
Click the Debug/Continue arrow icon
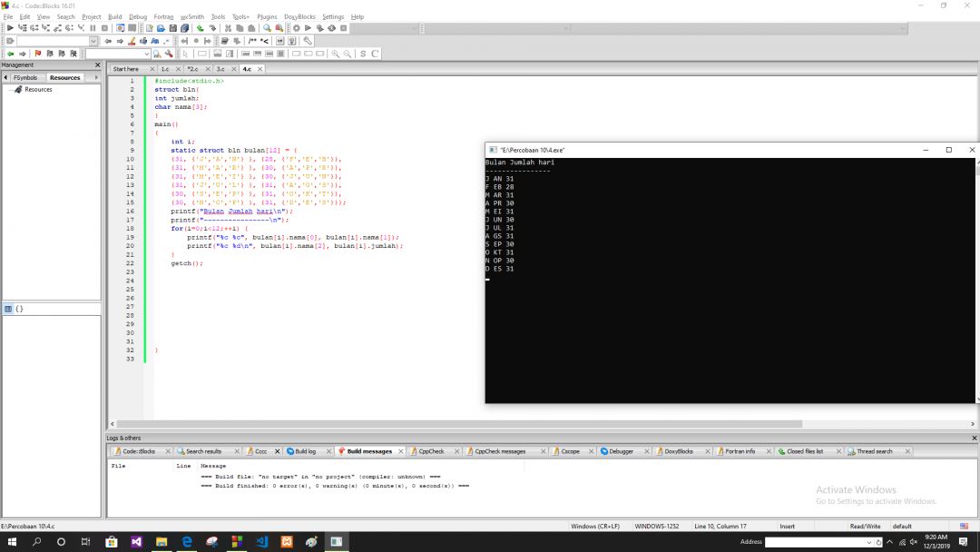[x=10, y=28]
